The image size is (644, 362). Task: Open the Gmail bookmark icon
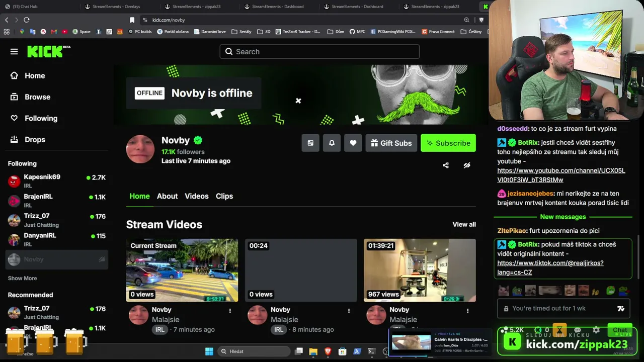(x=54, y=31)
